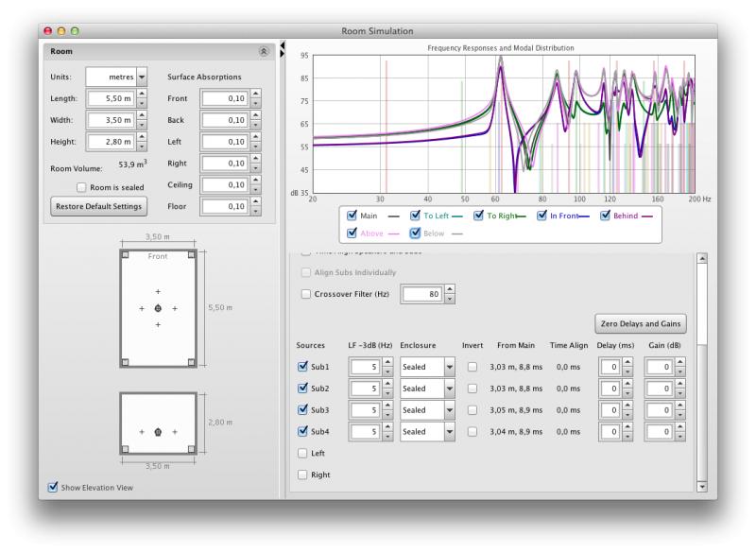This screenshot has height=553, width=756.
Task: Click into the room Length input field
Action: (111, 98)
